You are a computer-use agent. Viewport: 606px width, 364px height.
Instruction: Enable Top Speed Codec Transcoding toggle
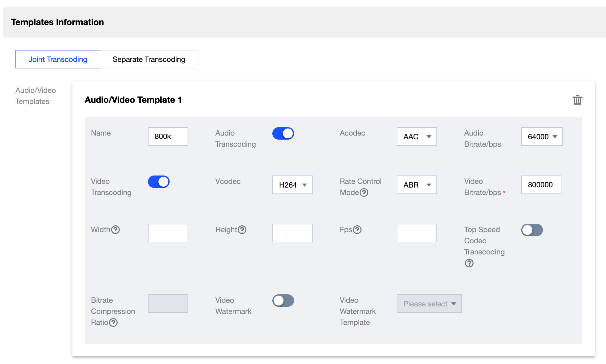tap(532, 230)
